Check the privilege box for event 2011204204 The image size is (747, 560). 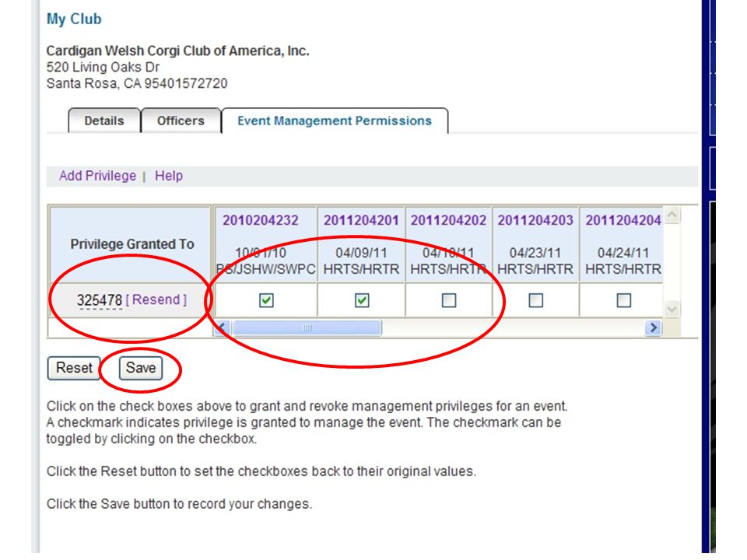[623, 300]
